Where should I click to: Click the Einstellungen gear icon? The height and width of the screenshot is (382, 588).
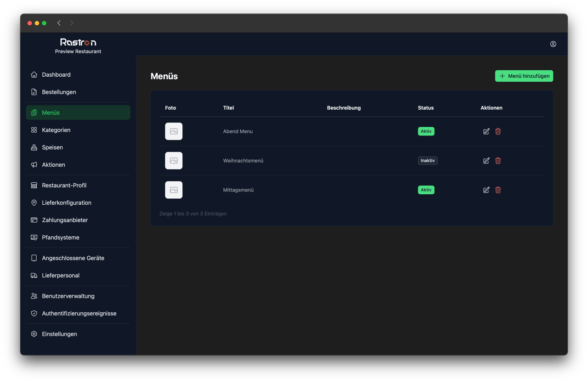(34, 334)
